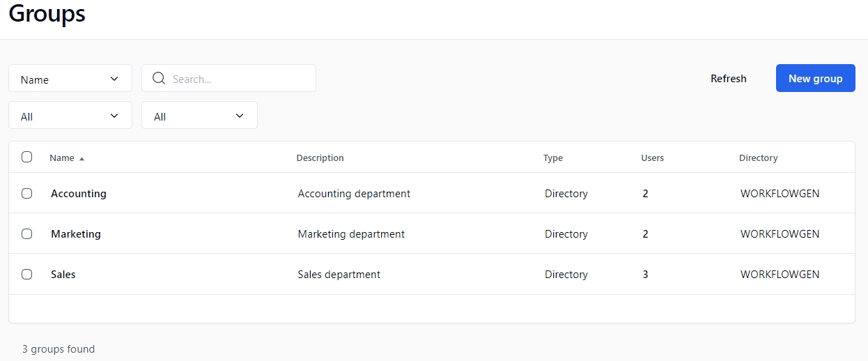Click the Sales group user count 3
Image resolution: width=868 pixels, height=361 pixels.
click(645, 275)
